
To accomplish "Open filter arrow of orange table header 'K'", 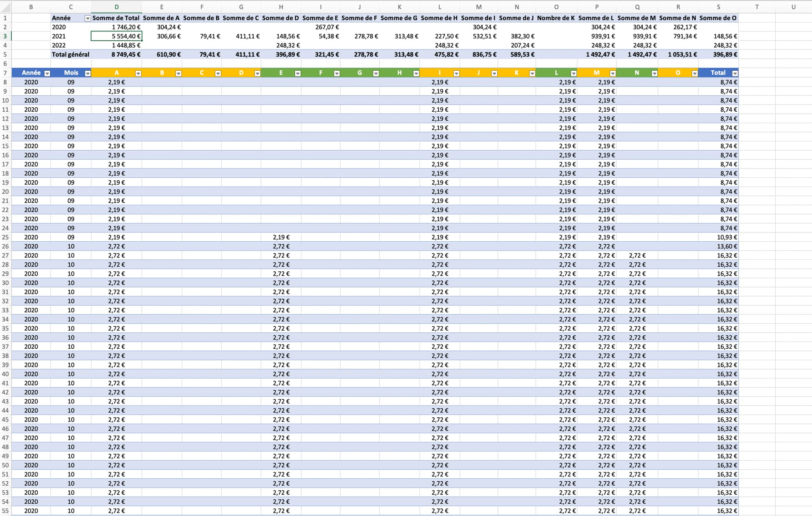I will (x=532, y=74).
